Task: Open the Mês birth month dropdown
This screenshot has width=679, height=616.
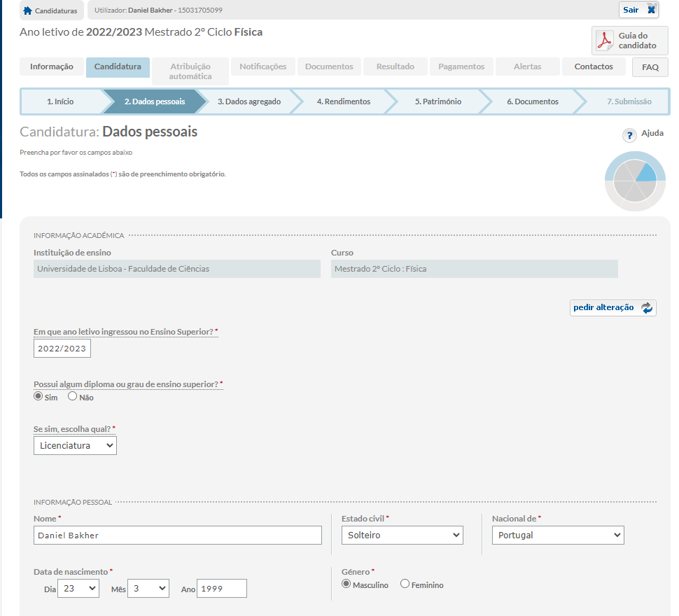Action: [x=148, y=588]
